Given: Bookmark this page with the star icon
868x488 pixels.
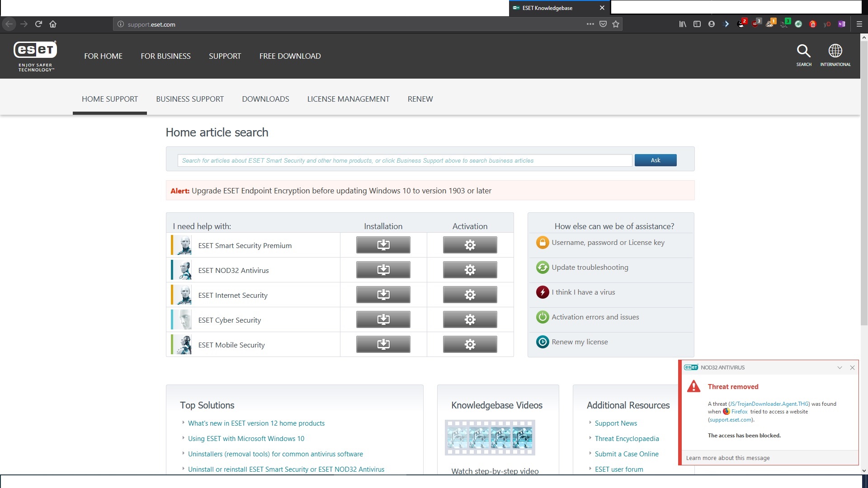Looking at the screenshot, I should pos(616,24).
